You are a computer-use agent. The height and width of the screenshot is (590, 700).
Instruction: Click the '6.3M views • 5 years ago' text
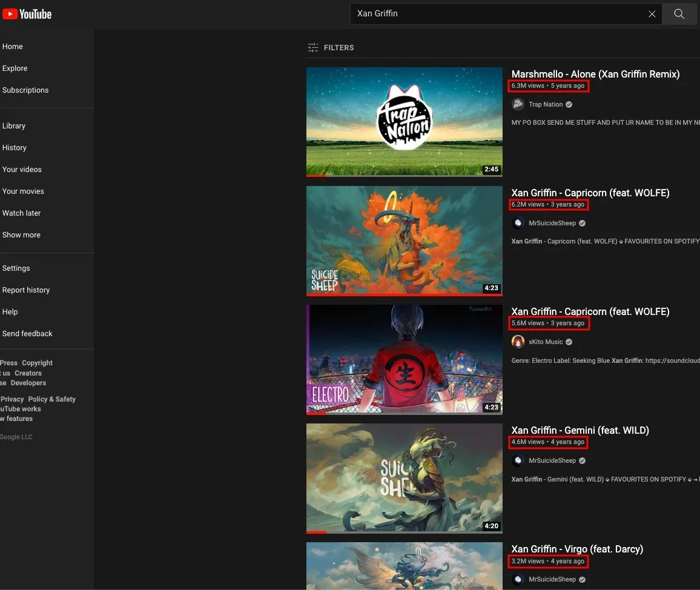(548, 86)
